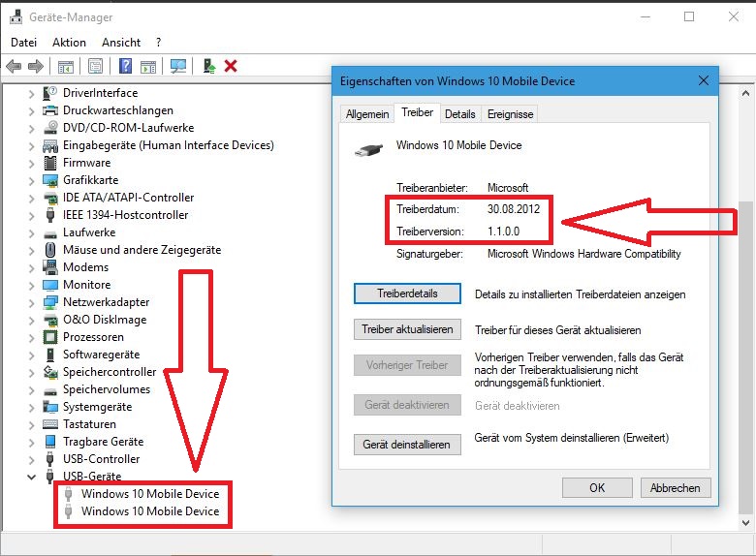Expand the USB-Controller node

tap(31, 460)
